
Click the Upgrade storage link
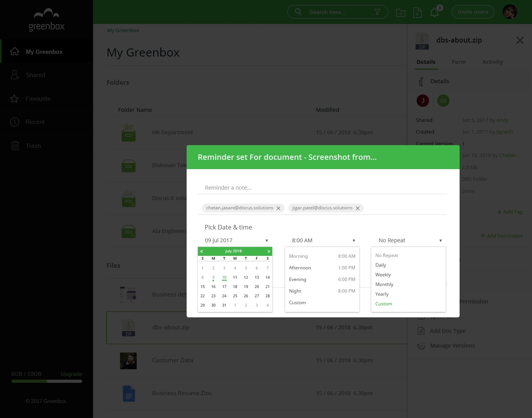click(71, 374)
